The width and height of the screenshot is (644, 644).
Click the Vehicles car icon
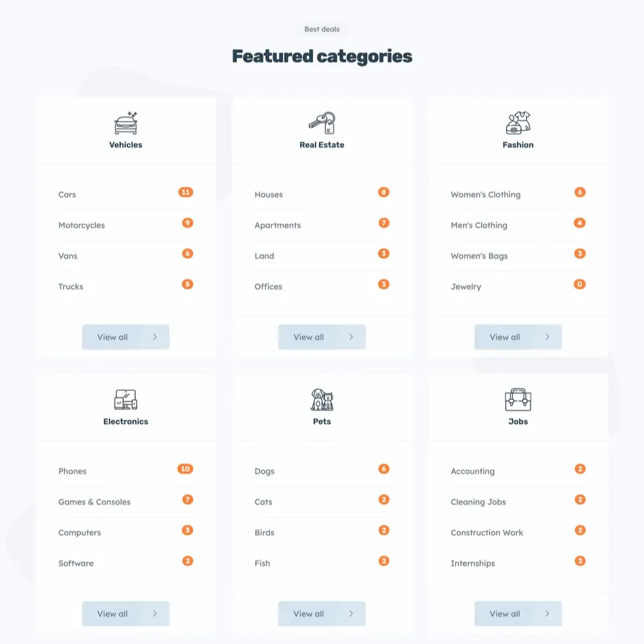tap(126, 122)
